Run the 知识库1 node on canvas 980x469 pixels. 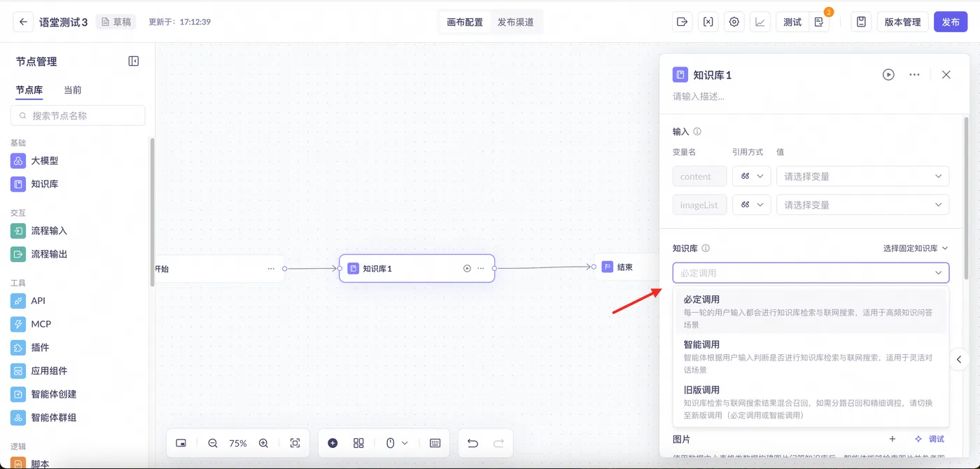467,268
